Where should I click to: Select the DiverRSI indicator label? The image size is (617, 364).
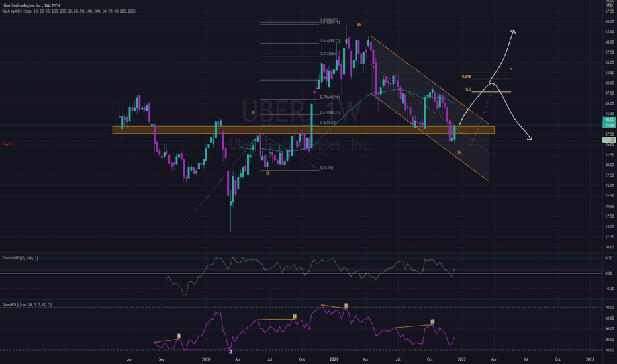(x=26, y=305)
